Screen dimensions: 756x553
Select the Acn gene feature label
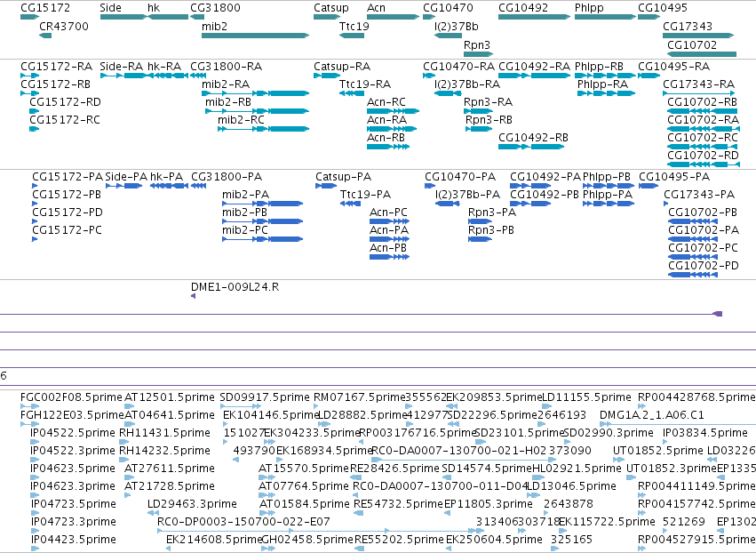[x=376, y=8]
